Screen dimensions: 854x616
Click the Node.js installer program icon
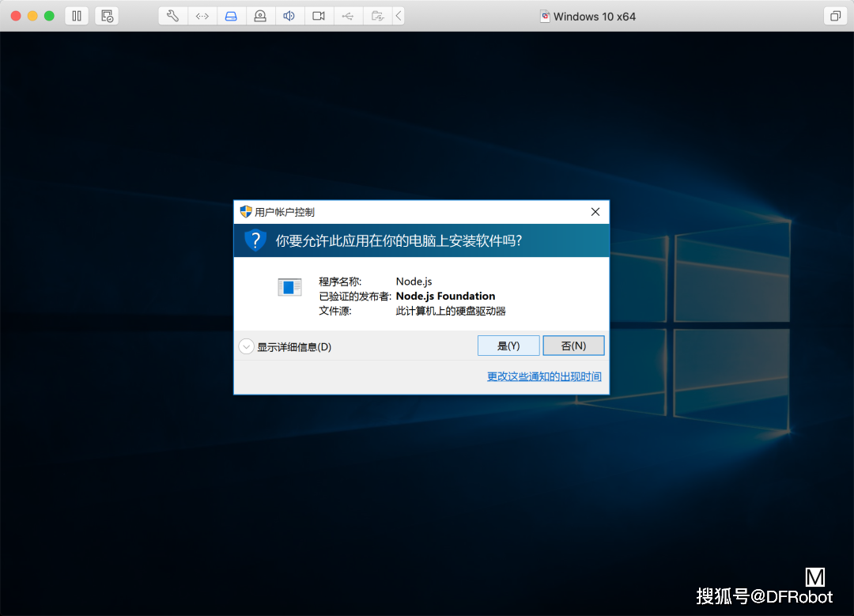(x=289, y=287)
